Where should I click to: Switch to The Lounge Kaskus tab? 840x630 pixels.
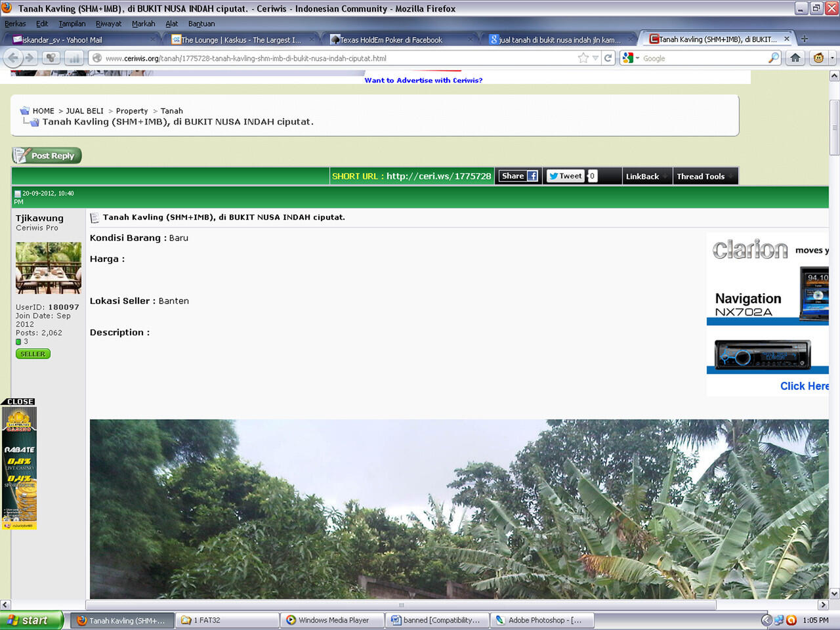(243, 39)
